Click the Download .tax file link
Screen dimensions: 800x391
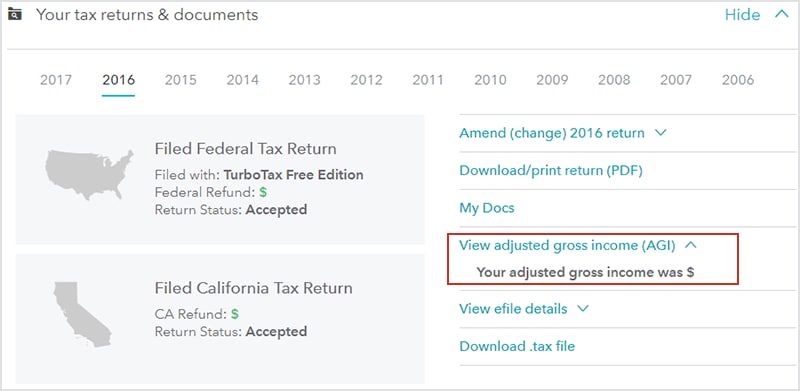tap(517, 347)
